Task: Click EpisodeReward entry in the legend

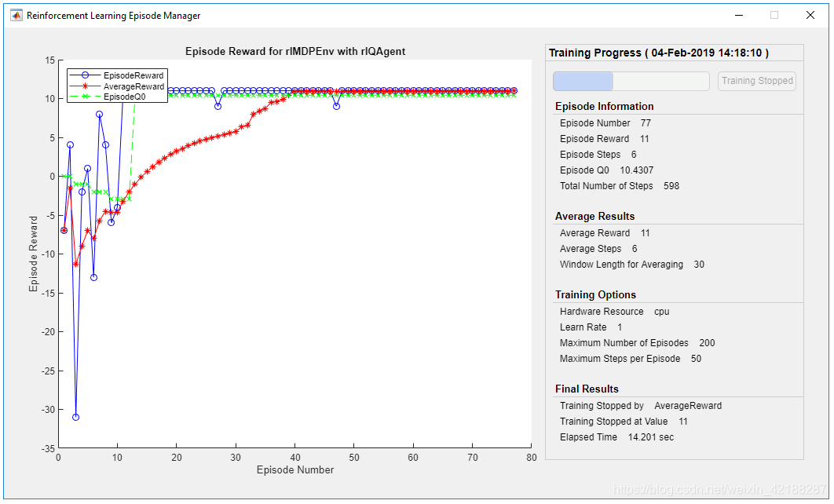Action: click(x=117, y=75)
